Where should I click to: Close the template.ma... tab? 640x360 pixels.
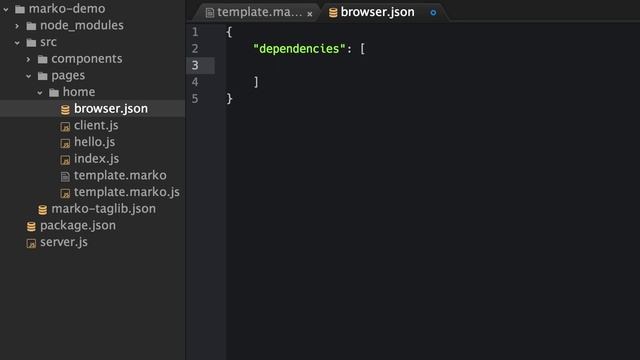(x=310, y=14)
